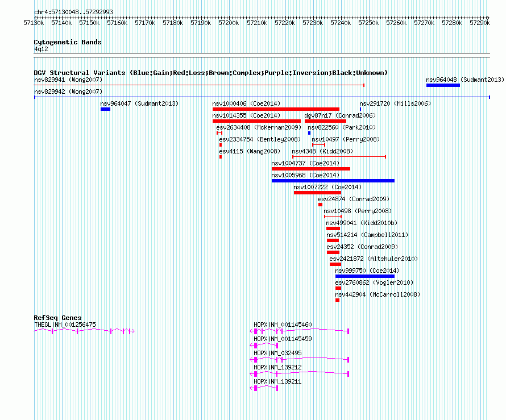This screenshot has height=420, width=506.
Task: Click nsv10497 (Perry2008) variant label
Action: point(345,139)
